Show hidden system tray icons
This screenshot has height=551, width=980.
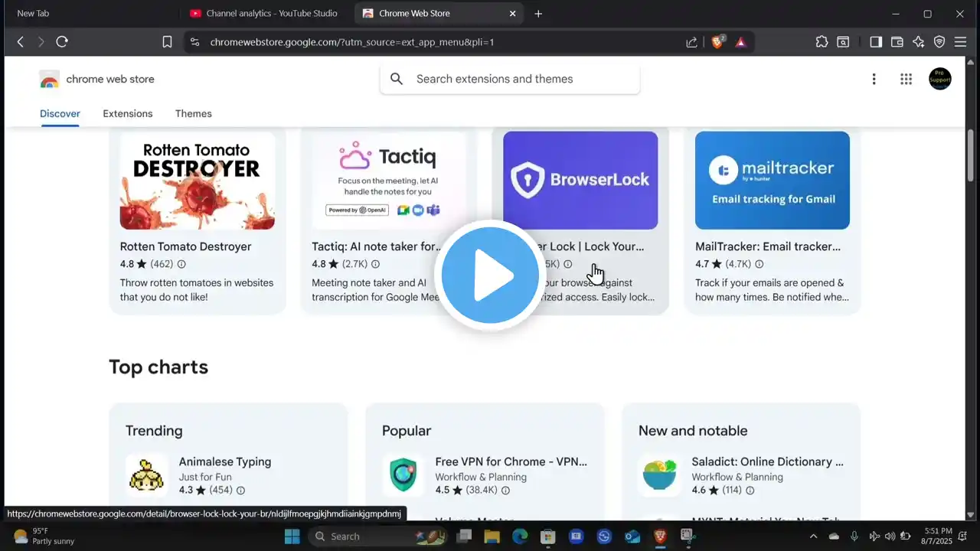point(813,536)
